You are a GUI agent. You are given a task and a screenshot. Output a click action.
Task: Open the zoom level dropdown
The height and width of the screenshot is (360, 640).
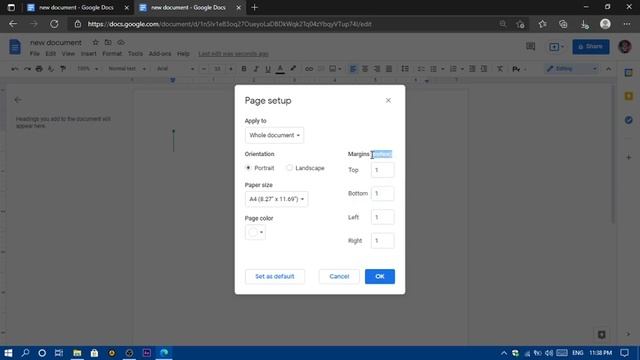point(87,69)
